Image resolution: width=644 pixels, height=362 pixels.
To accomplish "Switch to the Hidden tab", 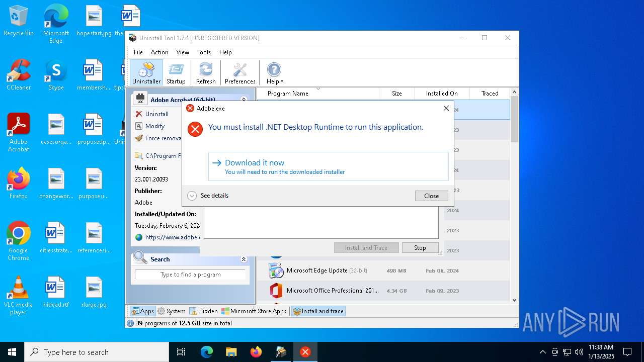I will (203, 311).
